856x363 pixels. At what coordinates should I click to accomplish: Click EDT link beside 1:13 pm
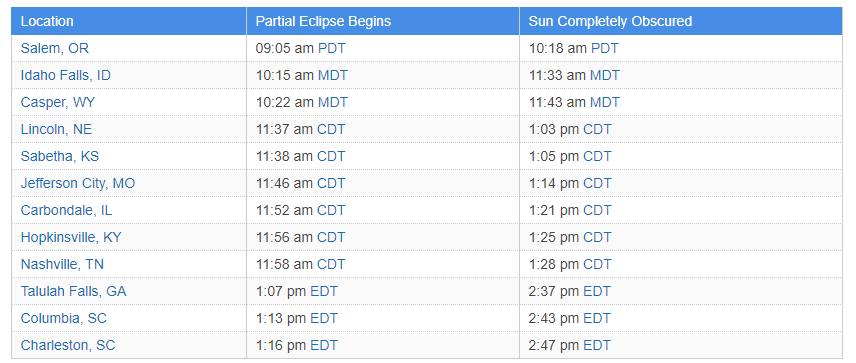point(324,319)
